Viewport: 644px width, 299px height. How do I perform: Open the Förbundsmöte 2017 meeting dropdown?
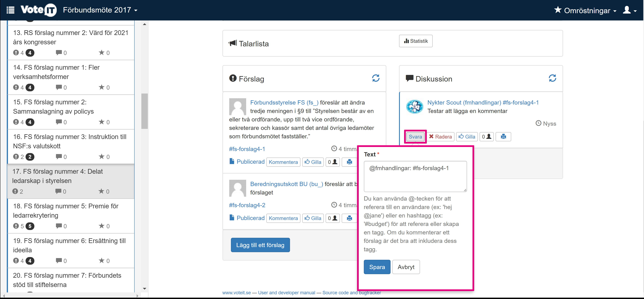coord(100,10)
